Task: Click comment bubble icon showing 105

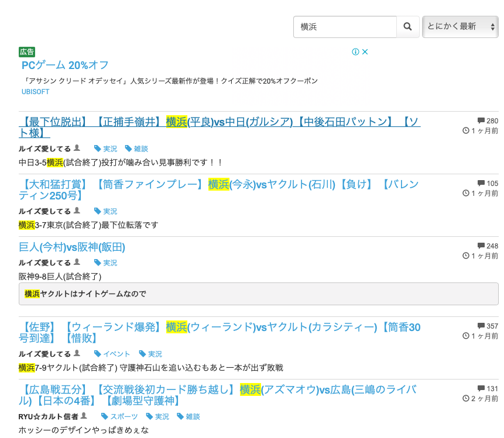Action: [481, 184]
